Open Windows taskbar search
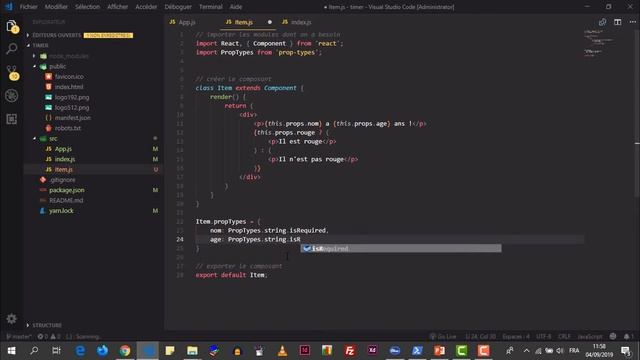The image size is (640, 360). (x=34, y=351)
